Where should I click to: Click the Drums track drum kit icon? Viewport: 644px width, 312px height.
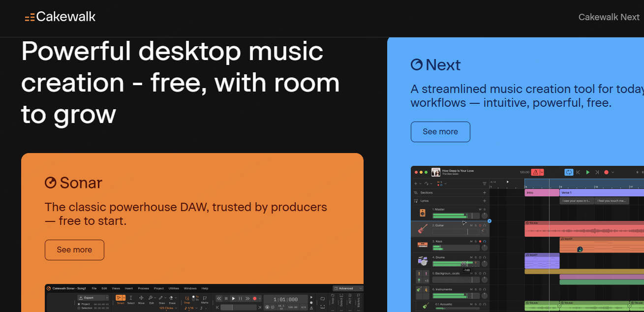423,261
